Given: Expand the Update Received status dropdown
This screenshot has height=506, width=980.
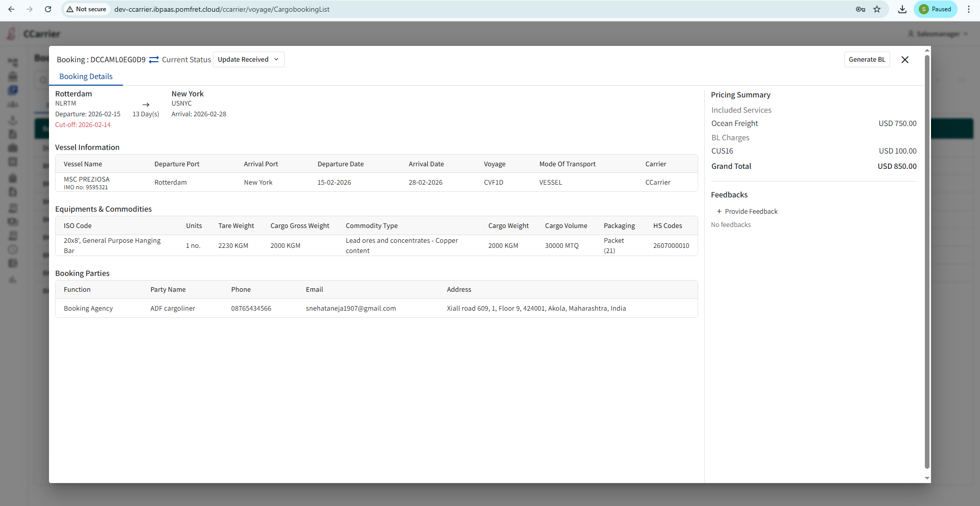Looking at the screenshot, I should (249, 60).
